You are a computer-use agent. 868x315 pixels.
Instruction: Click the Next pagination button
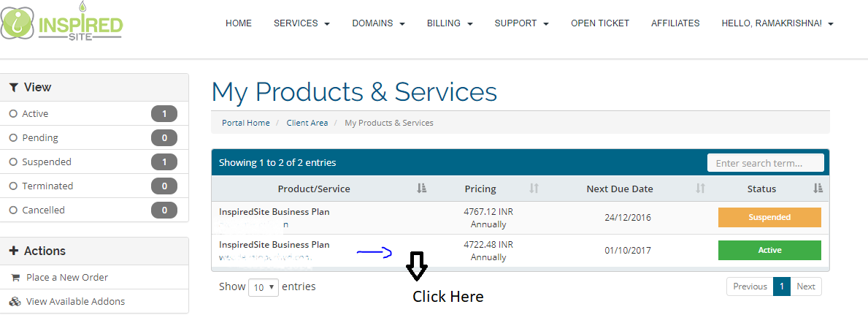click(805, 286)
